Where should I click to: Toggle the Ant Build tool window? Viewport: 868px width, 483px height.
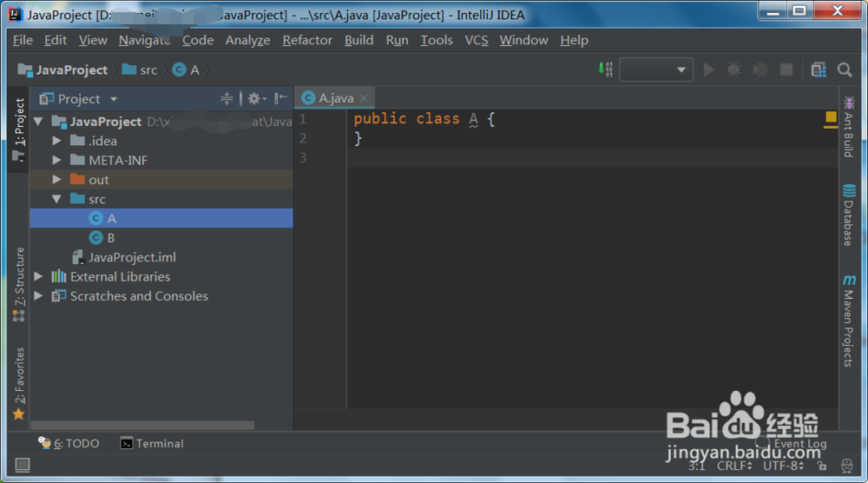pyautogui.click(x=849, y=127)
